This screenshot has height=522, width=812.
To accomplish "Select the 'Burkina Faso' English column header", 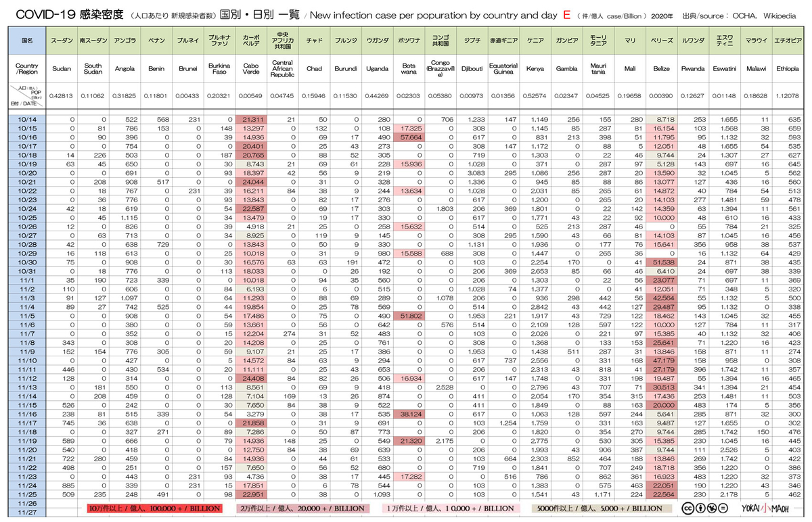I will coord(219,69).
